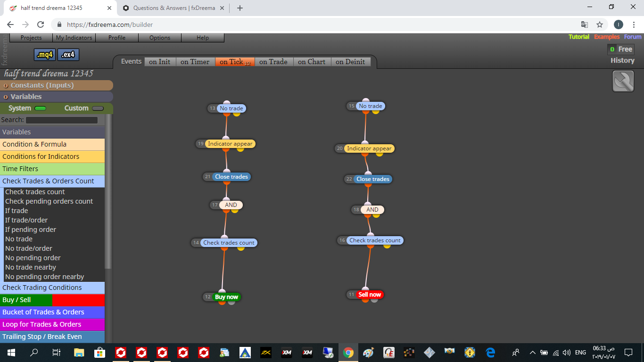Toggle the System blocks switch
This screenshot has height=362, width=644.
[41, 108]
